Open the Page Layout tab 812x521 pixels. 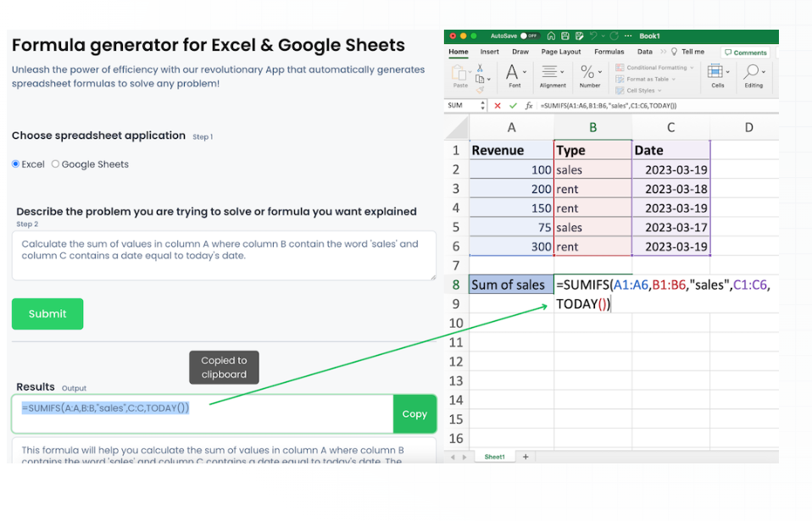point(561,52)
